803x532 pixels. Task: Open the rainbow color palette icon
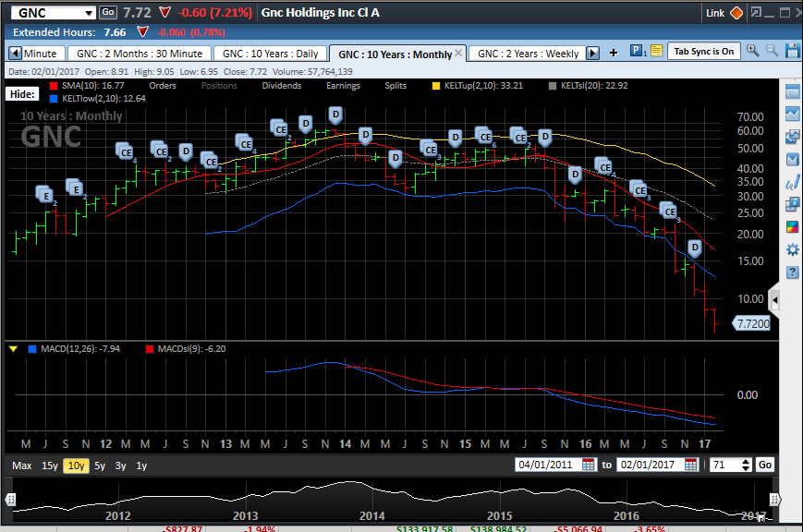point(792,227)
